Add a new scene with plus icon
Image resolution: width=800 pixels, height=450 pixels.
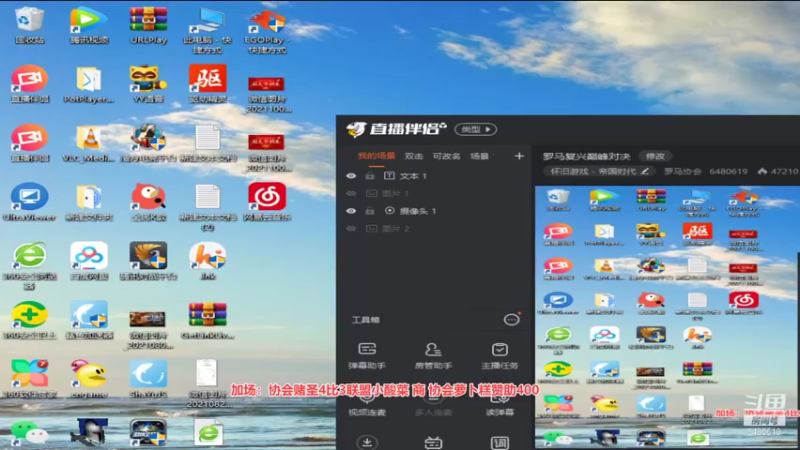point(519,156)
